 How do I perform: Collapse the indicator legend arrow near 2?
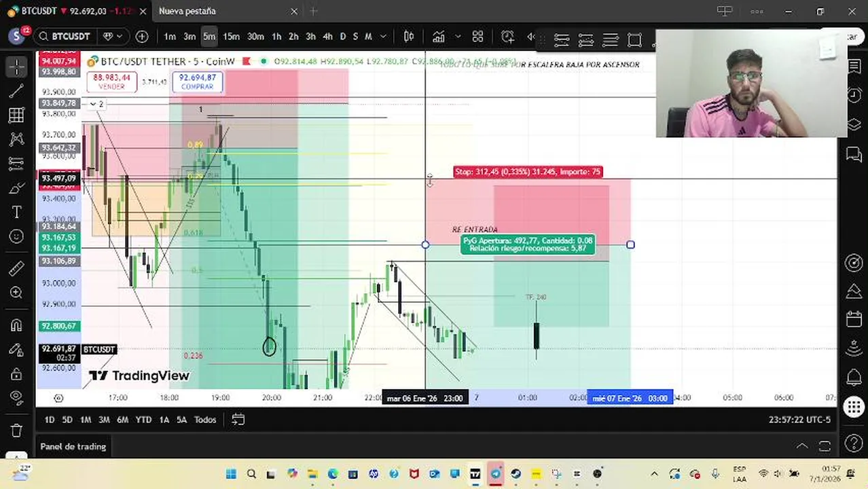click(93, 104)
